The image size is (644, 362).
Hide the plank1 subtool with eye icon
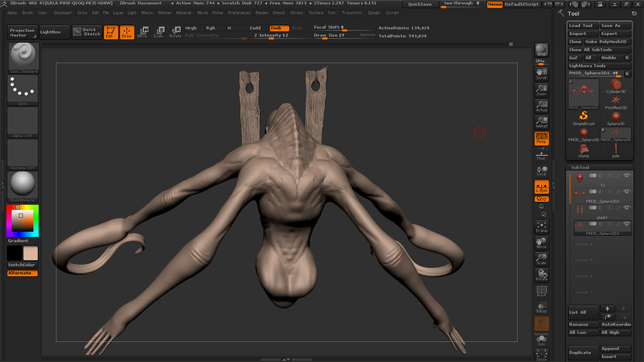tap(626, 208)
